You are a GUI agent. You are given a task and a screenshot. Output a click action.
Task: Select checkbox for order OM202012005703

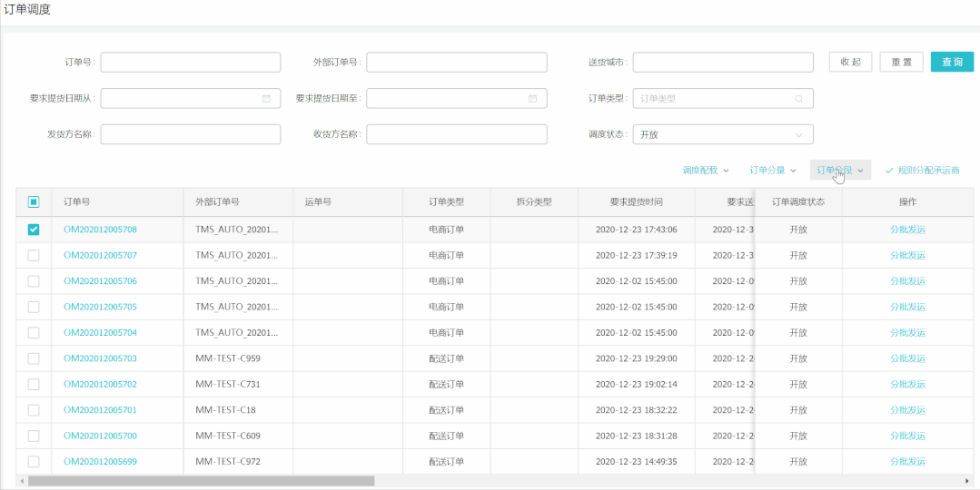[x=34, y=358]
